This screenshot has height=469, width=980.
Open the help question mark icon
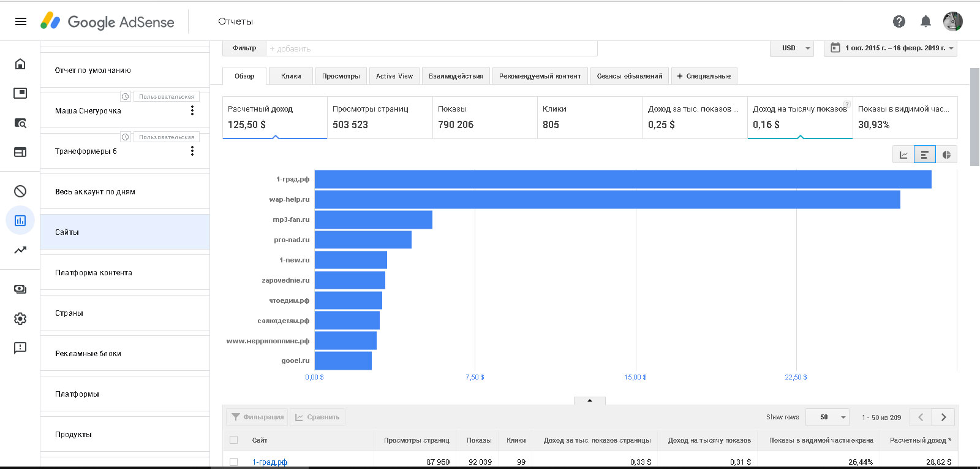coord(899,21)
